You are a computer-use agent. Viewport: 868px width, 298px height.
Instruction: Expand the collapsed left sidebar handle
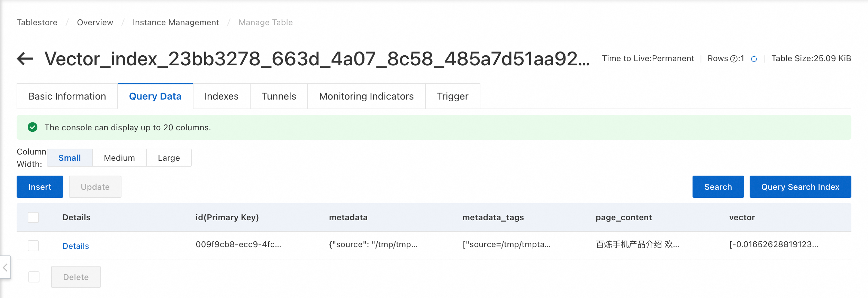click(5, 267)
